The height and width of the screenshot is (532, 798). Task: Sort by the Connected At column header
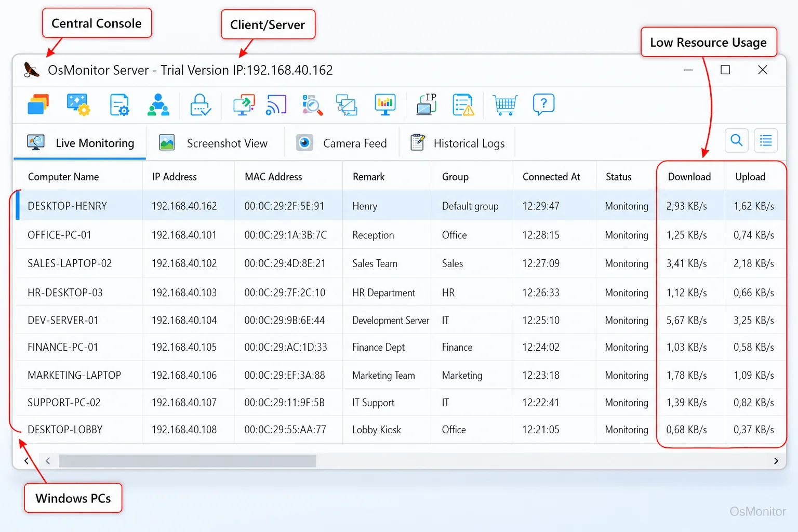coord(551,177)
